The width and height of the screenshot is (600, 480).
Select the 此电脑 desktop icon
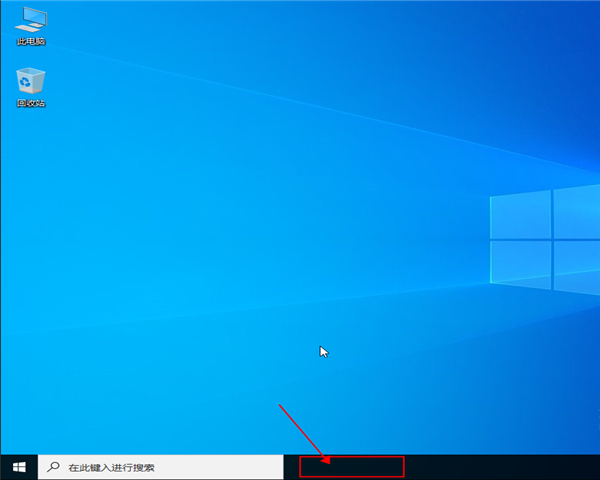tap(31, 26)
